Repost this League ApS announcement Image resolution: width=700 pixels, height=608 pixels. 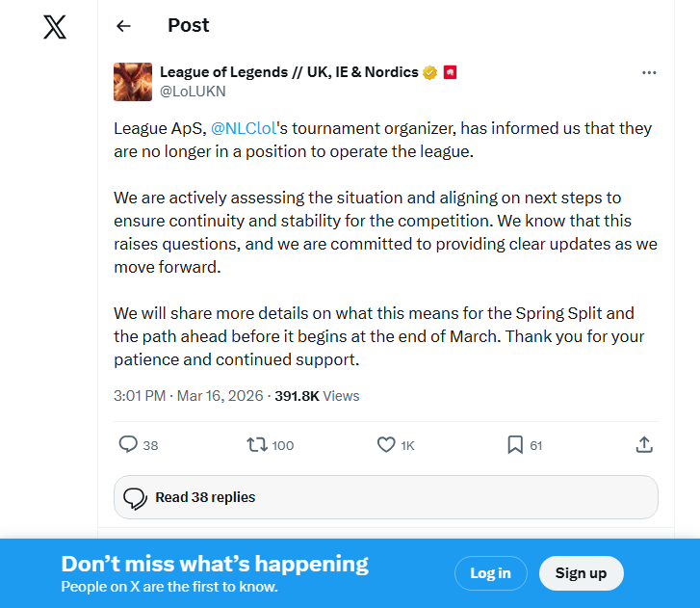point(257,444)
